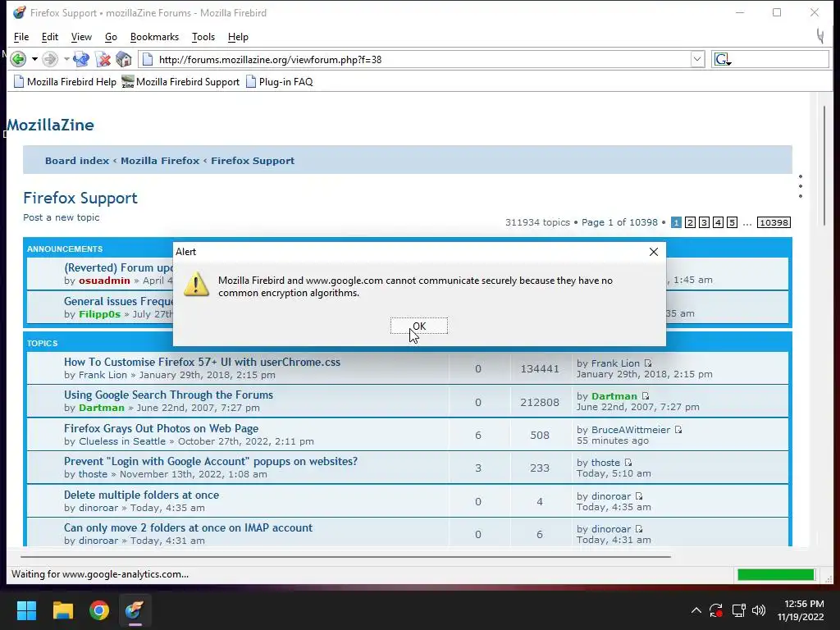This screenshot has height=630, width=840.
Task: Open the Edit menu
Action: click(50, 37)
